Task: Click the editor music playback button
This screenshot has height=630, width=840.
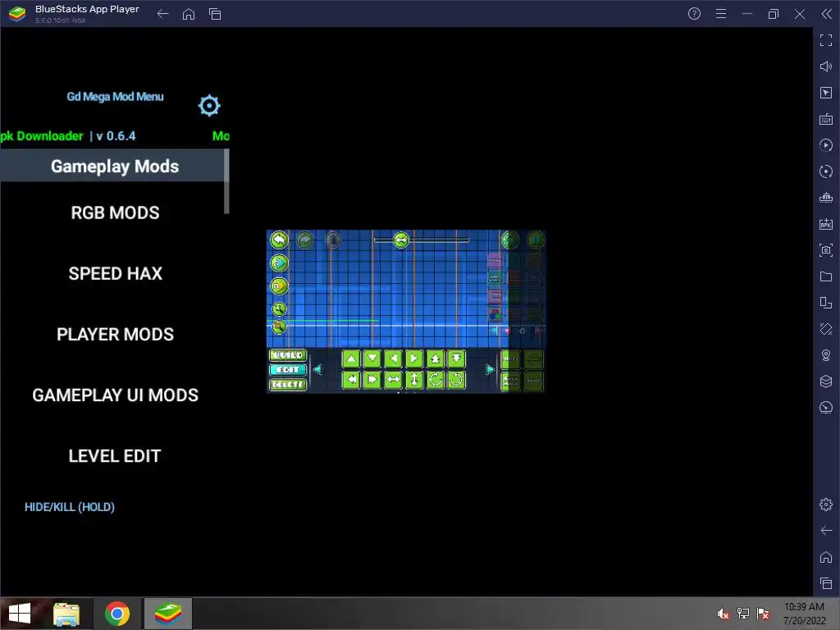Action: (x=279, y=263)
